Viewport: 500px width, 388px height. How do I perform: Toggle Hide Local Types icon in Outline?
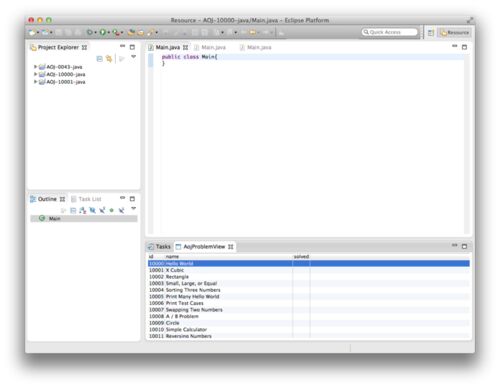(121, 210)
